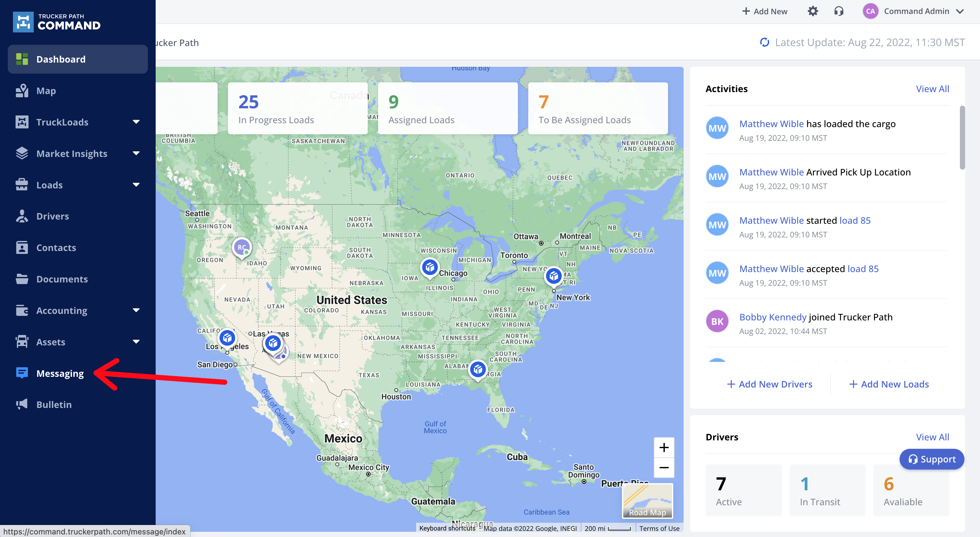Click View All in Drivers panel
The image size is (980, 537).
[x=932, y=437]
